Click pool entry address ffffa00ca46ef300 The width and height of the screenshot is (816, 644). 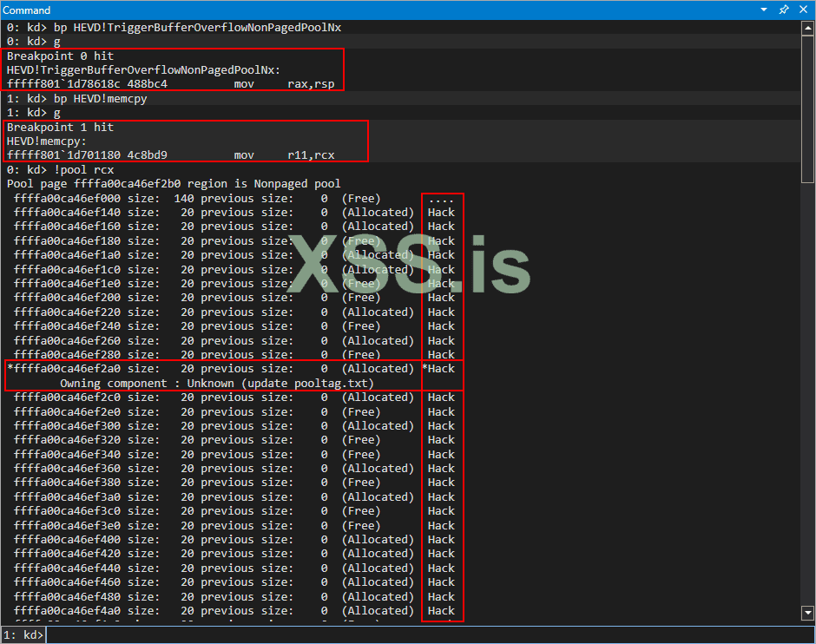point(67,425)
